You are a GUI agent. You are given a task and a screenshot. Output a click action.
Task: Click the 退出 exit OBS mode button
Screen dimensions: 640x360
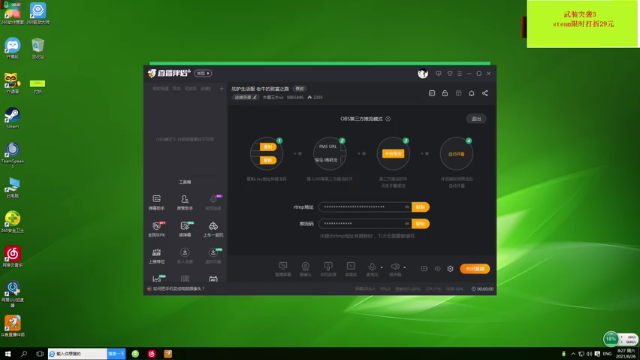(476, 119)
